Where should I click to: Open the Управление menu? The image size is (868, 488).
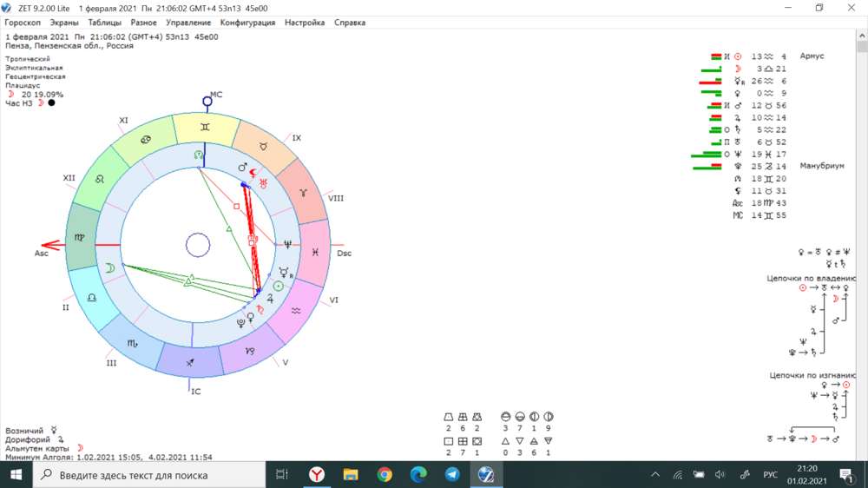[188, 23]
